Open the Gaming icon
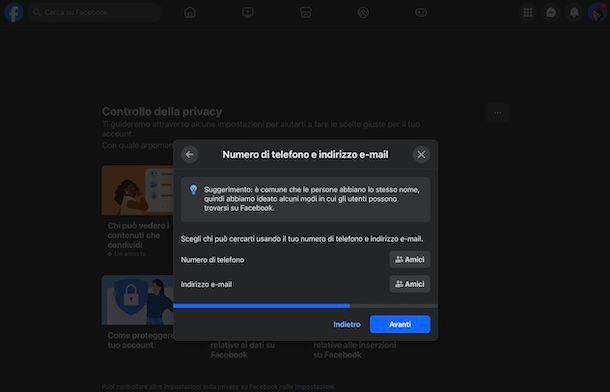The height and width of the screenshot is (392, 610). click(x=421, y=12)
